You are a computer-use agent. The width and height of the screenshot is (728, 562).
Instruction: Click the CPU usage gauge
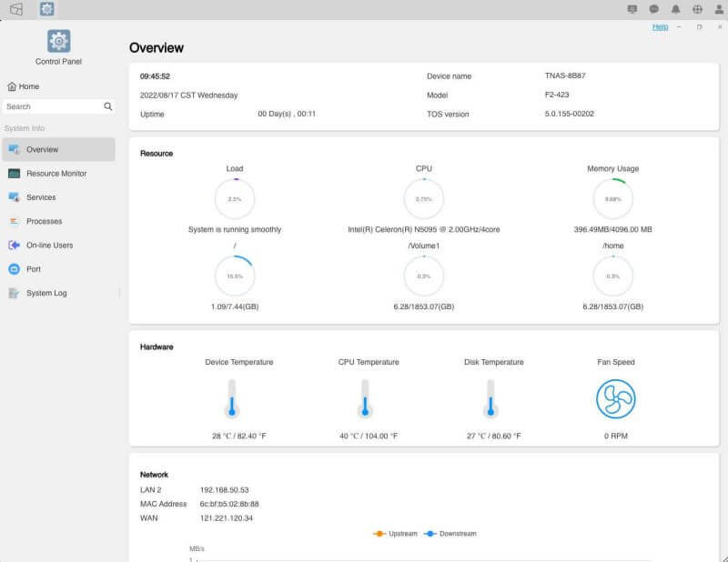coord(424,199)
